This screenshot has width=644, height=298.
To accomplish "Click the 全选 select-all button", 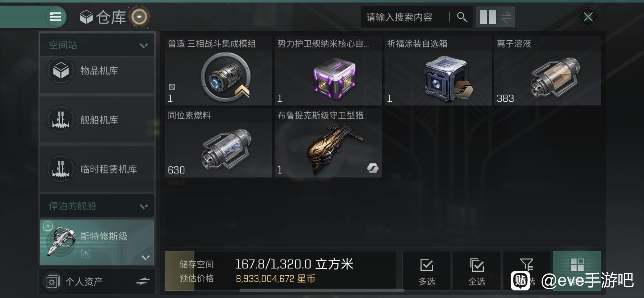I will [x=477, y=271].
